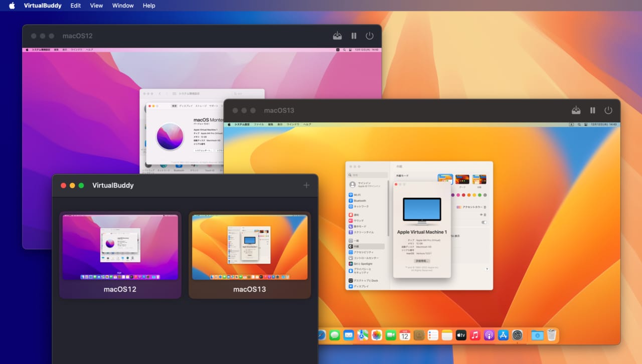Screen dimensions: 642x364
Task: Open Siri & Spotlight in macOS13 settings sidebar
Action: [x=366, y=264]
